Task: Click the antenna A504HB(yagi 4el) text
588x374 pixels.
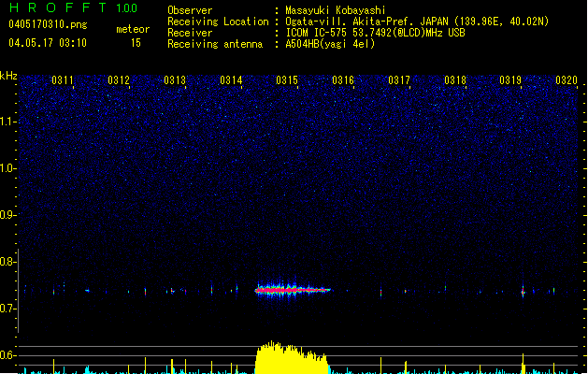Action: tap(330, 44)
